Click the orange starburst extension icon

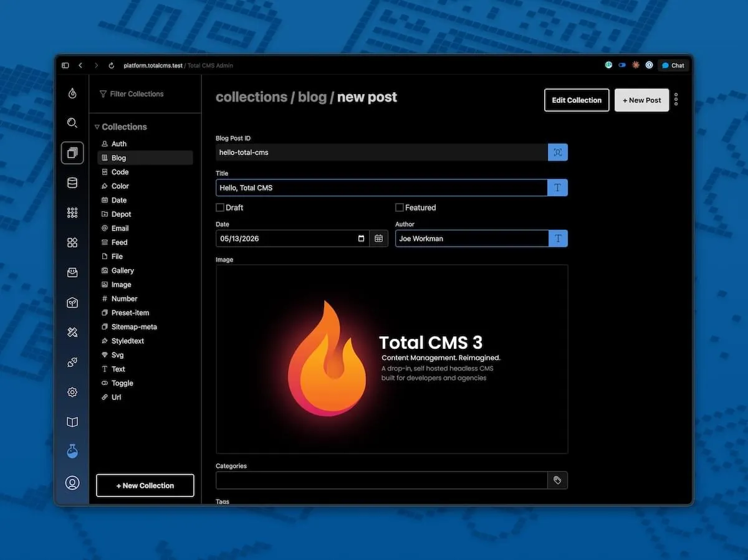636,65
